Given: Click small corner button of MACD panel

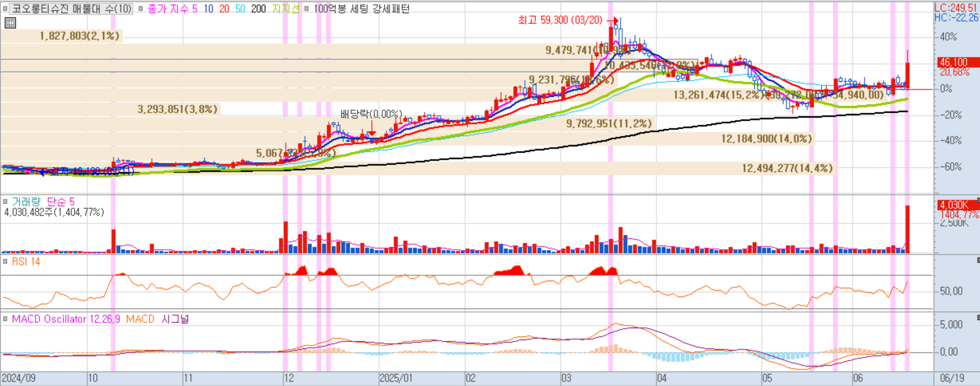Looking at the screenshot, I should click(978, 317).
